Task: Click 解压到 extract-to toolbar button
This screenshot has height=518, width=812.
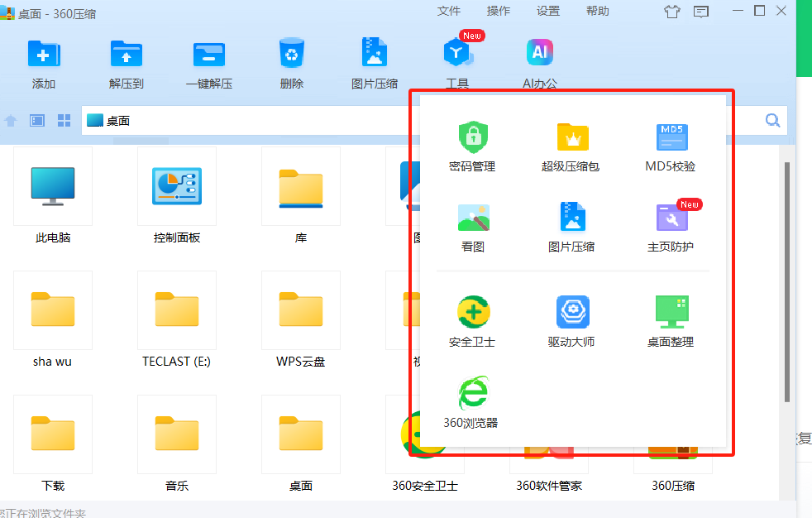Action: (x=127, y=63)
